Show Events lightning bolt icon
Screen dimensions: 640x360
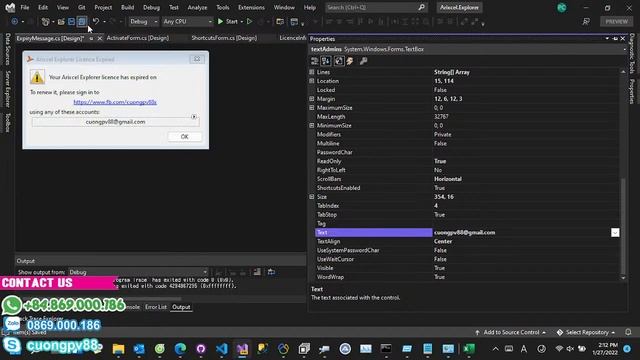click(350, 61)
